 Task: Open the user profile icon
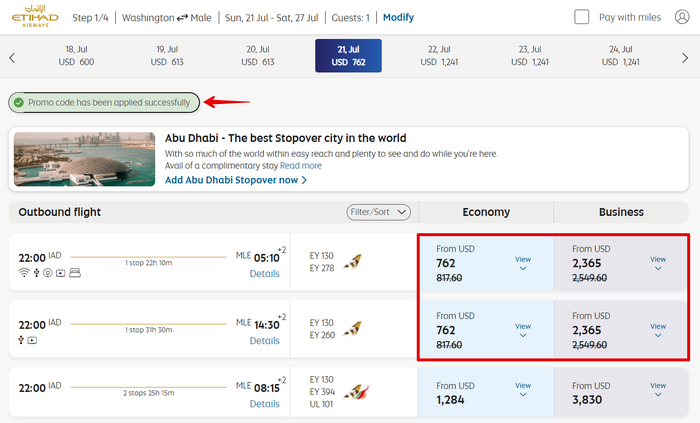[x=682, y=17]
